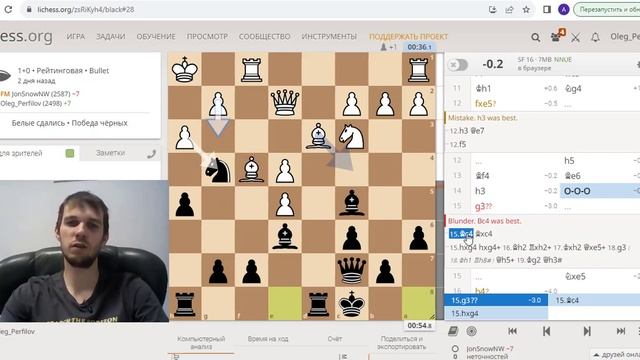Open the browser side panel icon
Image resolution: width=640 pixels, height=360 pixels.
(547, 9)
